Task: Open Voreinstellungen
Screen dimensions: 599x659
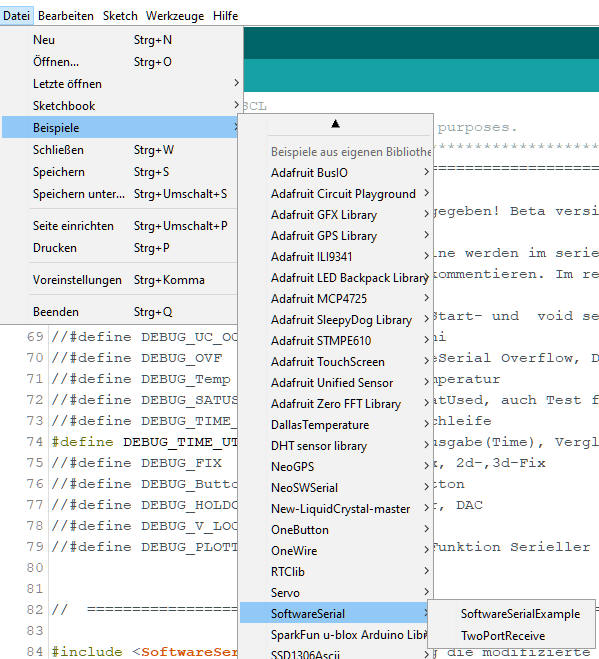Action: 120,279
